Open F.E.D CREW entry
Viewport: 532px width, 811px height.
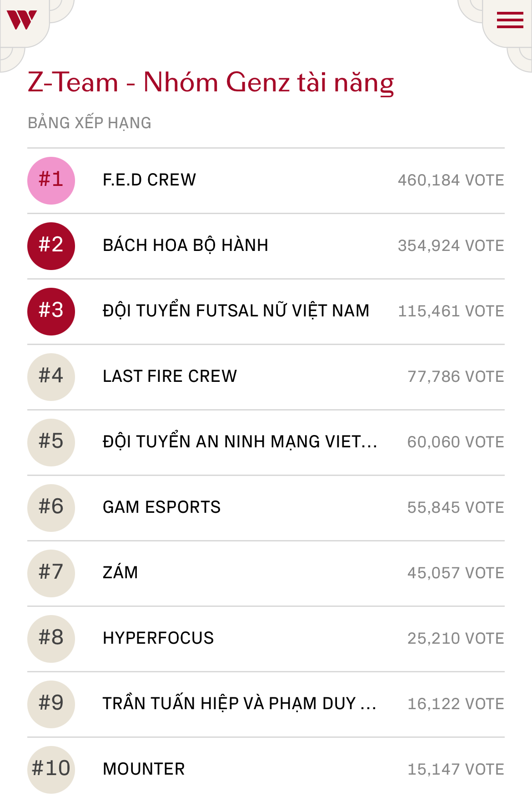pyautogui.click(x=149, y=180)
